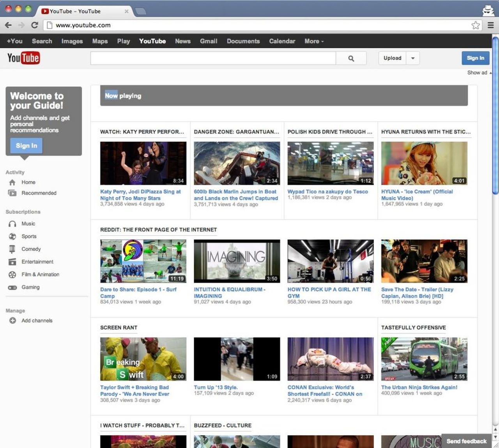Click the Add channels plus icon
This screenshot has height=448, width=499.
(x=12, y=320)
